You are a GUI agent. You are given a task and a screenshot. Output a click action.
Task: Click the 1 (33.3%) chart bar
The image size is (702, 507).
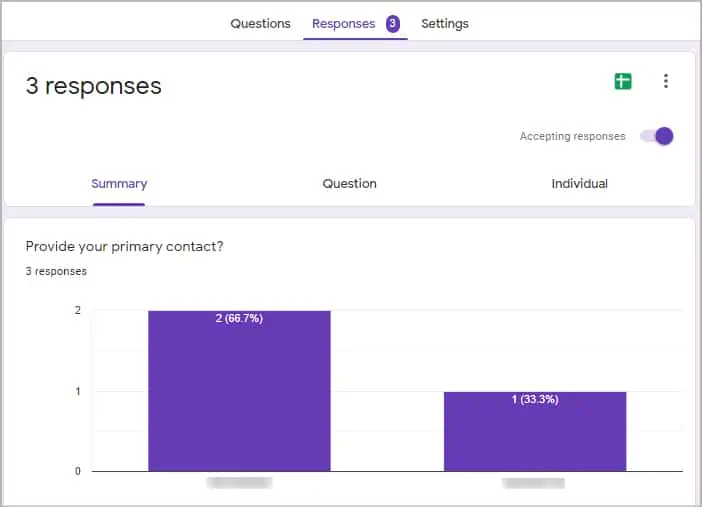[535, 431]
